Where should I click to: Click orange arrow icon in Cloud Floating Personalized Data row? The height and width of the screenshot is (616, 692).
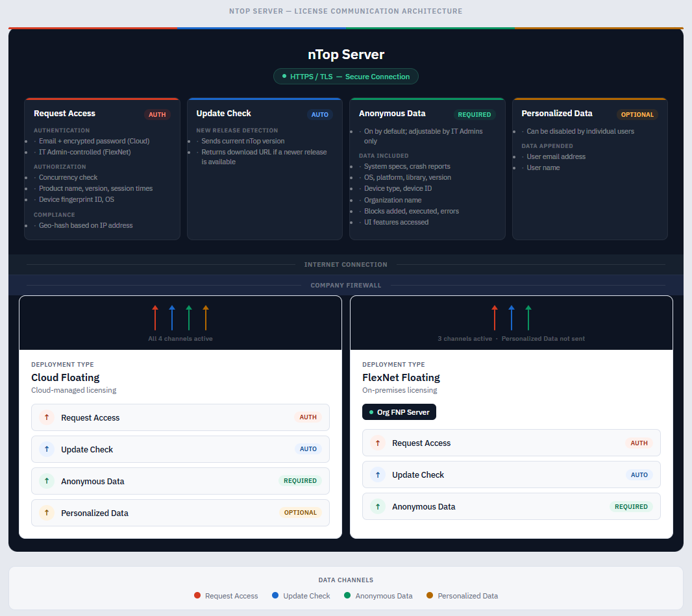(47, 513)
